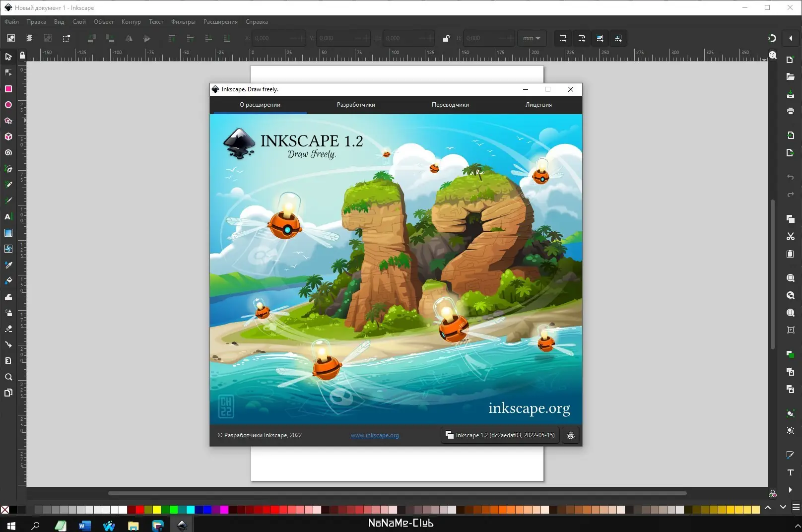
Task: Pick the yellow palette swatch
Action: pos(157,510)
